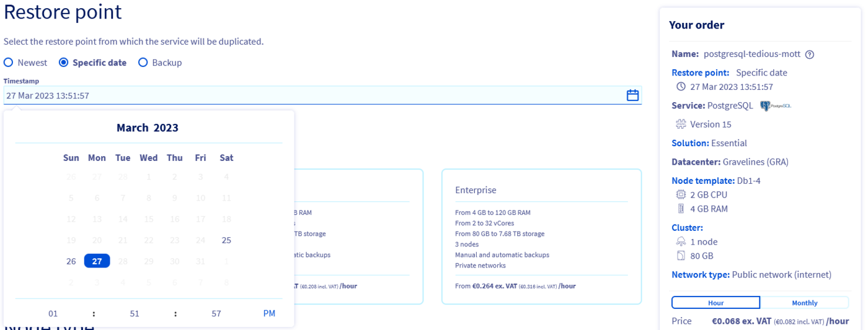The image size is (868, 330).
Task: Click the node cluster icon beside 1 node
Action: [681, 241]
